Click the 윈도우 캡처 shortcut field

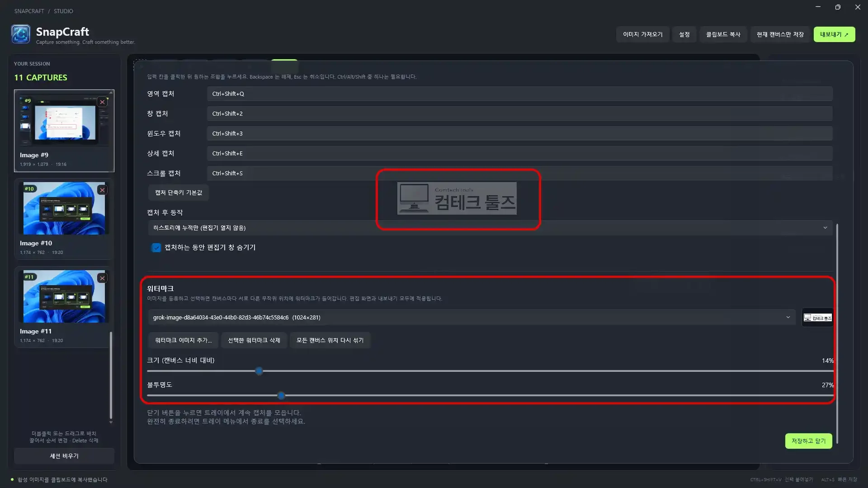519,134
